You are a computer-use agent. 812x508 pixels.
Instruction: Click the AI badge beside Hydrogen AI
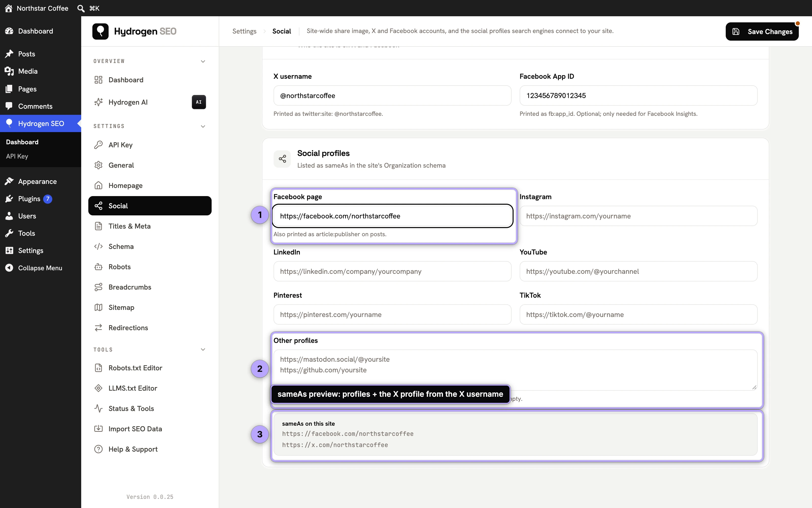pos(199,102)
